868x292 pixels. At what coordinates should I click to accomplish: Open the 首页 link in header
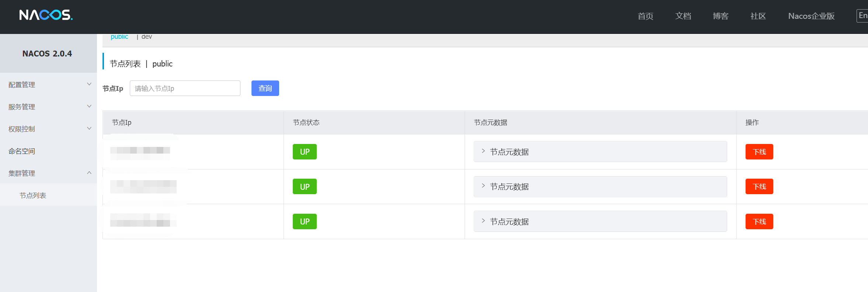pos(645,16)
